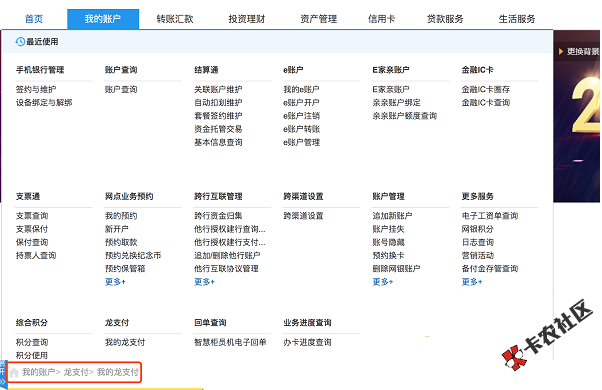Viewport: 602px width, 390px height.
Task: Open 生活服务 tab
Action: coord(517,19)
